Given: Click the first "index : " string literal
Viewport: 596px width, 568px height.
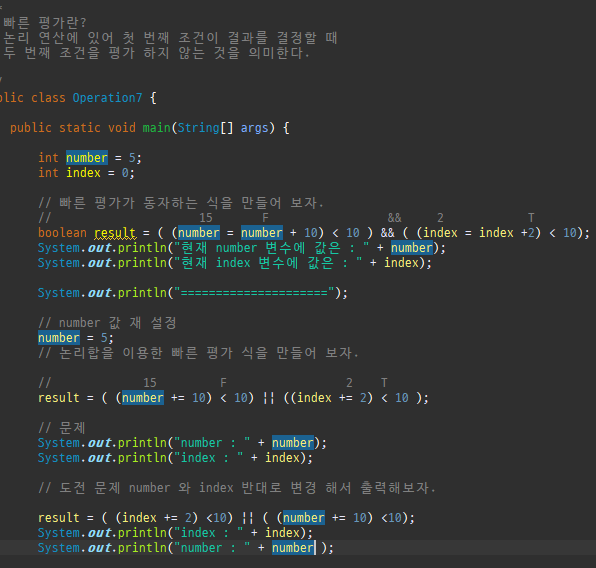Looking at the screenshot, I should pyautogui.click(x=208, y=458).
